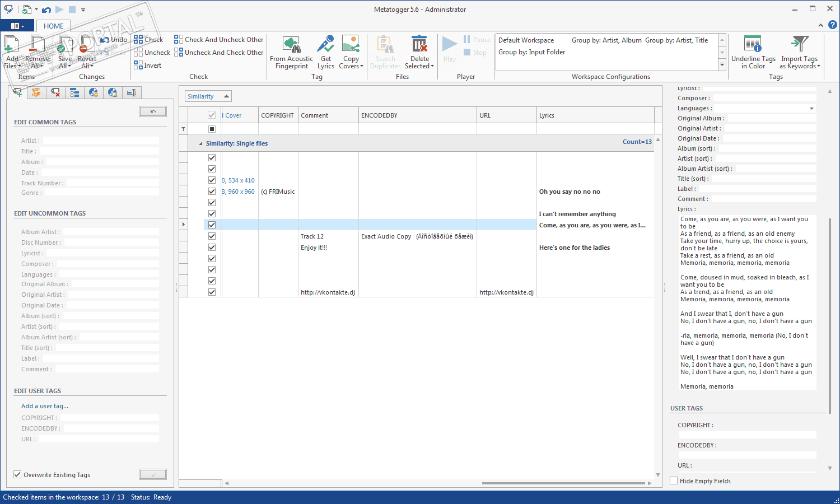
Task: Uncheck the 'I can't remember anything' row
Action: pyautogui.click(x=212, y=214)
